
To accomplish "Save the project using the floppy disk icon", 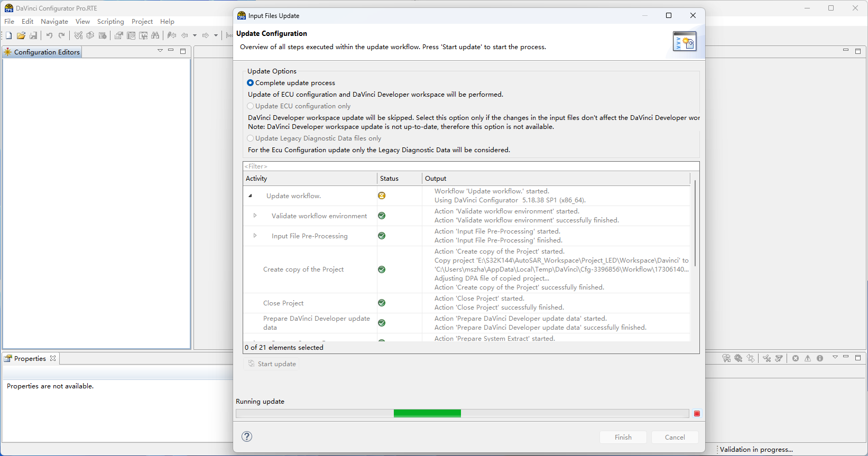I will coord(33,35).
